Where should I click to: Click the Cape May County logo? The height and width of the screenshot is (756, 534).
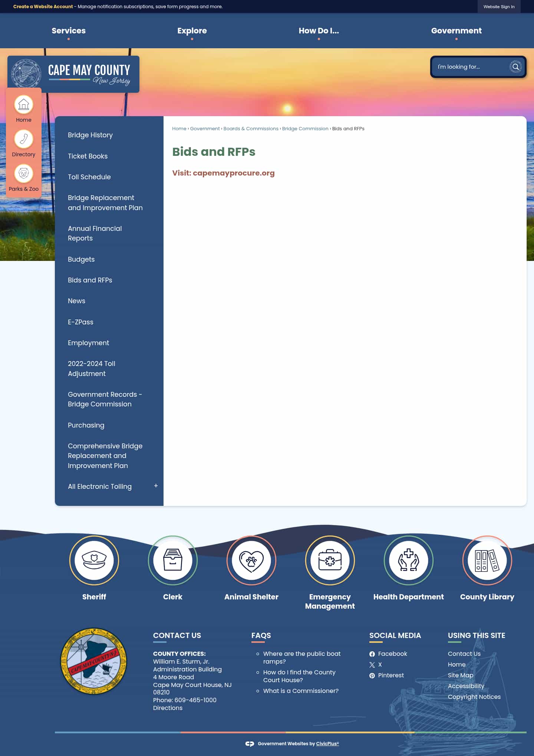coord(73,74)
